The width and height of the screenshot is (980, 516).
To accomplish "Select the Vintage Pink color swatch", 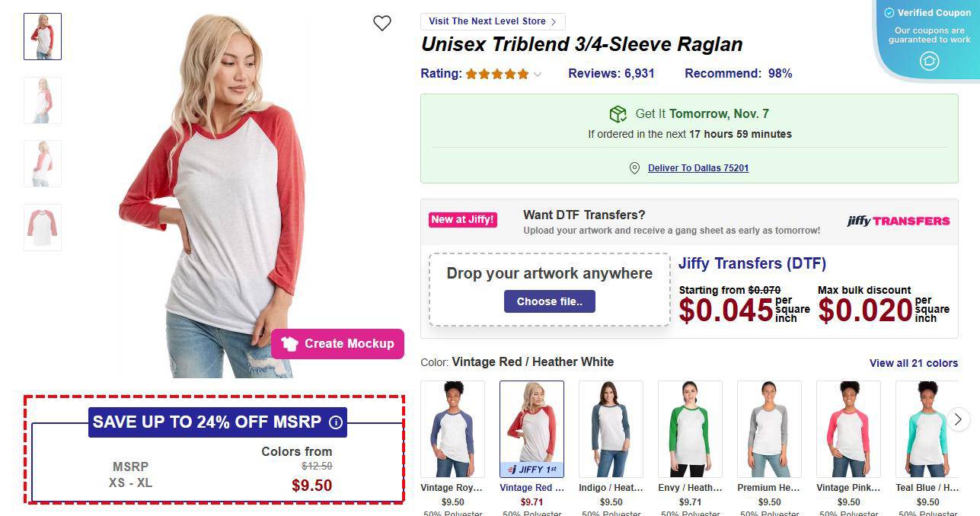I will pyautogui.click(x=848, y=428).
